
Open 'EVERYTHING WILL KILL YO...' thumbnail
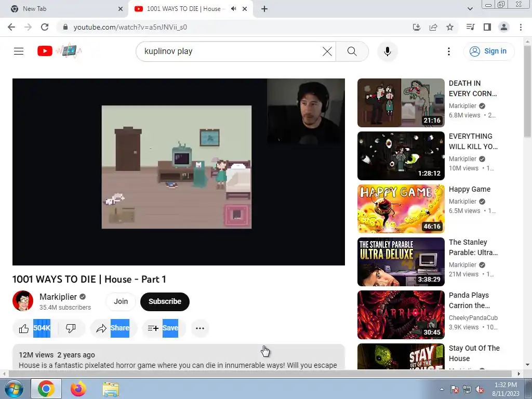coord(401,156)
